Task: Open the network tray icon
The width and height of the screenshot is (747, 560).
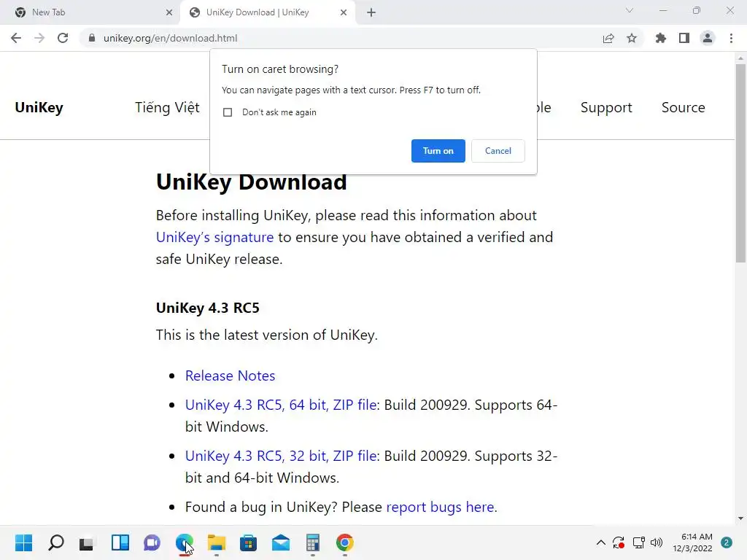Action: tap(638, 542)
